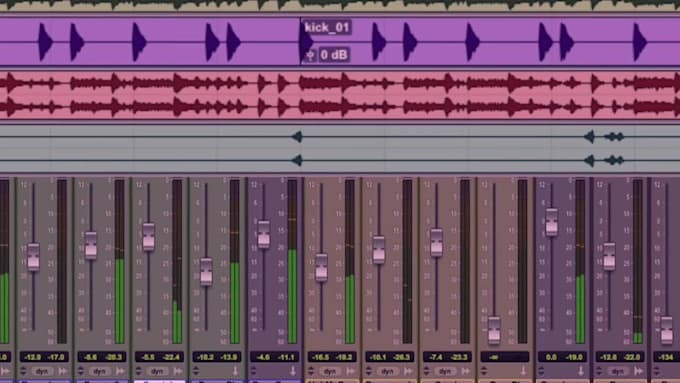Screen dimensions: 680x383
Task: Click the volume fader on the -6.6 channel
Action: click(x=91, y=246)
